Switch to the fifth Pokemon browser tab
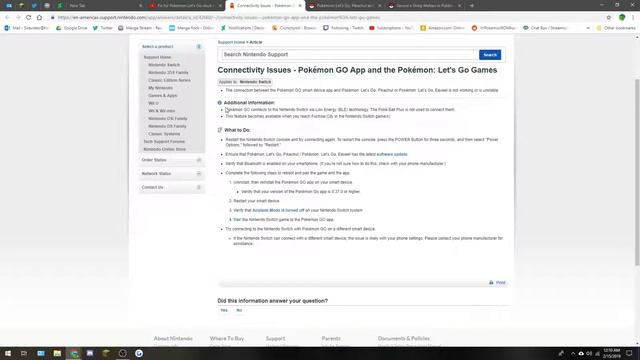Image resolution: width=640 pixels, height=360 pixels. [424, 6]
